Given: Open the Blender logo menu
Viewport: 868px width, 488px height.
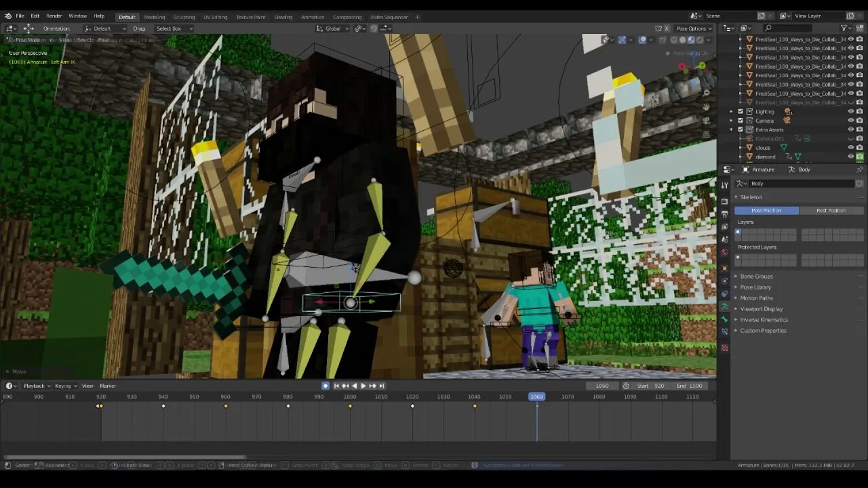Looking at the screenshot, I should coord(8,16).
